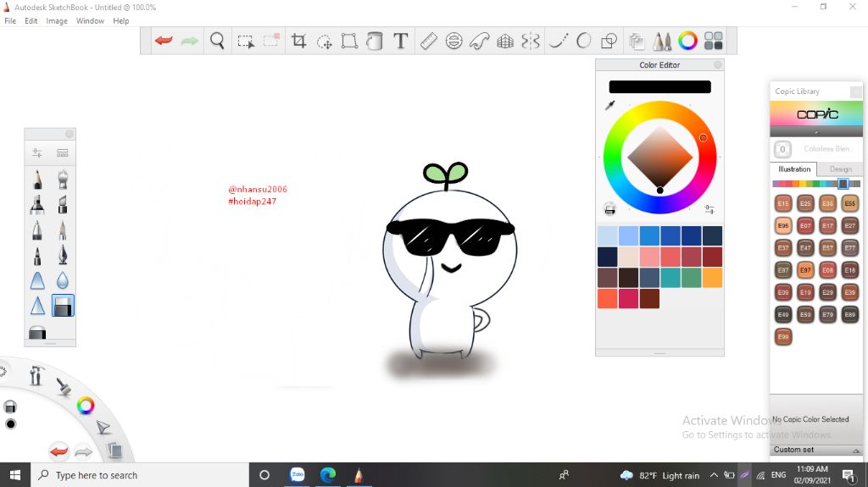Screen dimensions: 868x487
Task: Enable the French Curve guide
Action: pos(480,41)
